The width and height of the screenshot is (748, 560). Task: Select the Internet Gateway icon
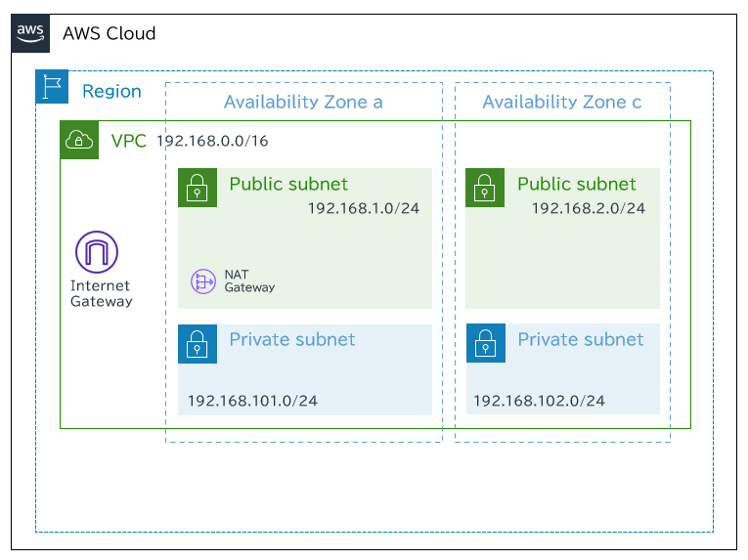pyautogui.click(x=97, y=252)
